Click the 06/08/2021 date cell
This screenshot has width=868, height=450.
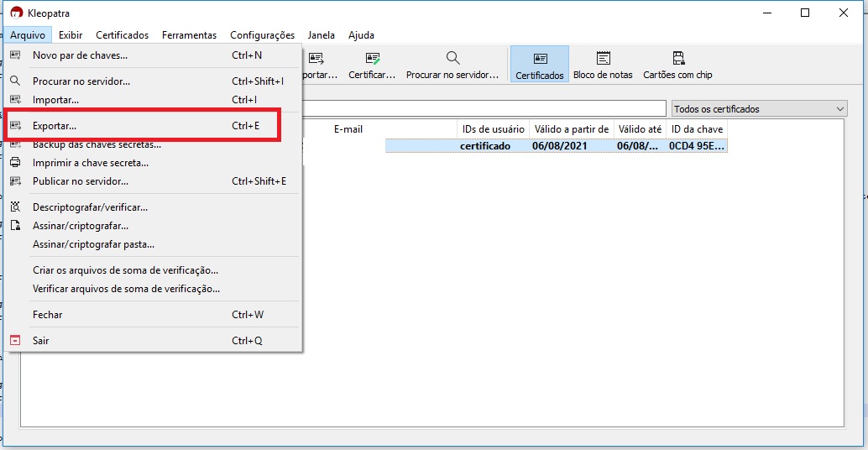(559, 146)
